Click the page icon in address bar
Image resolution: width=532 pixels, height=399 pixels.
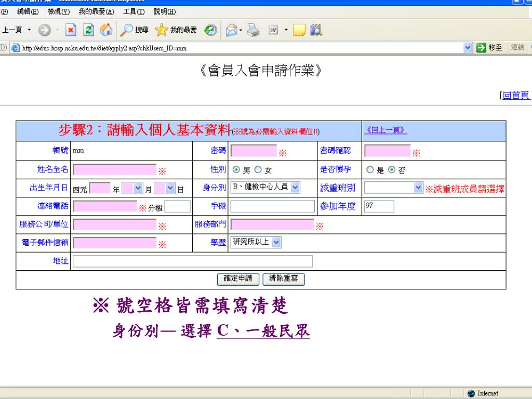click(15, 48)
